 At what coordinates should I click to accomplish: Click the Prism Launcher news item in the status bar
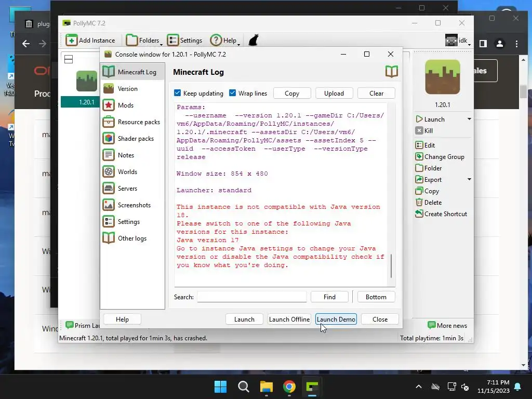[x=83, y=325]
